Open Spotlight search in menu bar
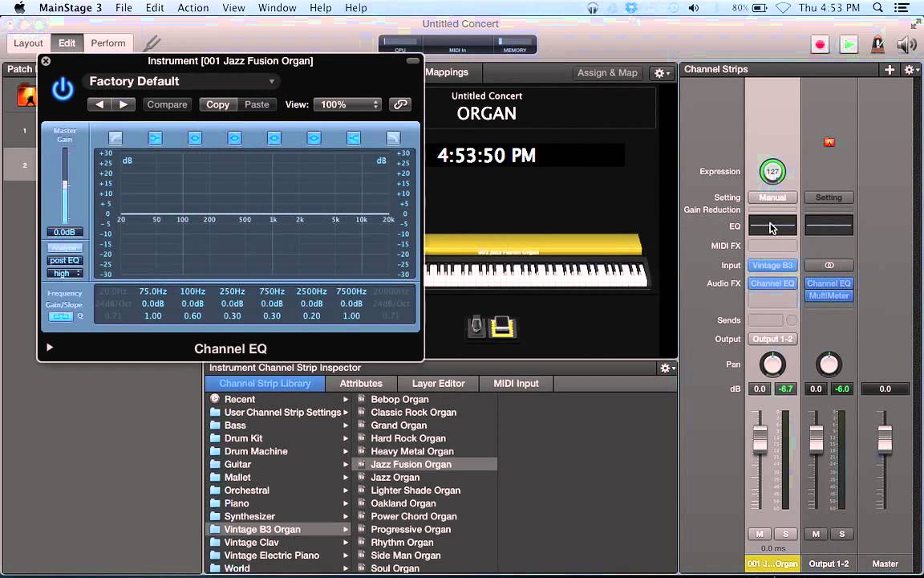Viewport: 924px width, 578px height. pyautogui.click(x=878, y=8)
